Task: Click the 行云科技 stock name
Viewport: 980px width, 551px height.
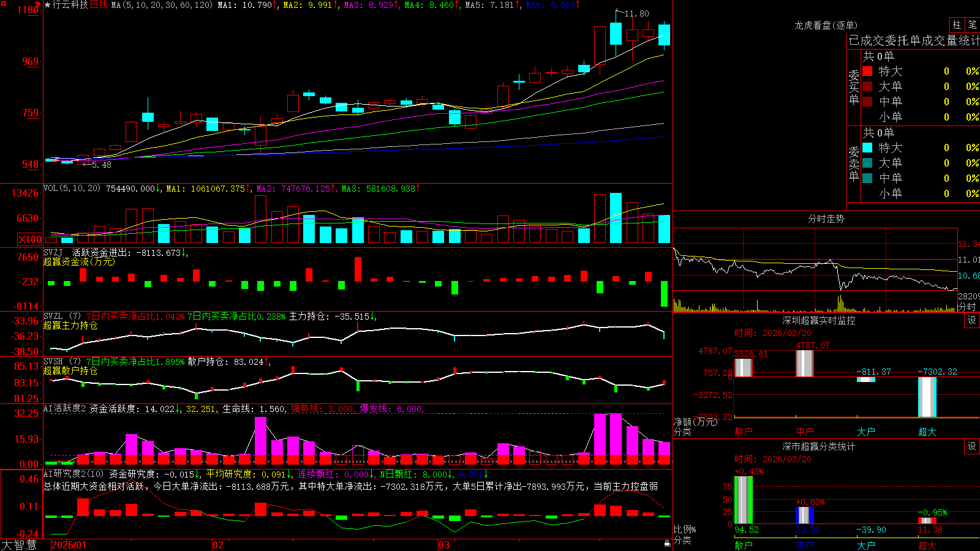Action: coord(70,5)
